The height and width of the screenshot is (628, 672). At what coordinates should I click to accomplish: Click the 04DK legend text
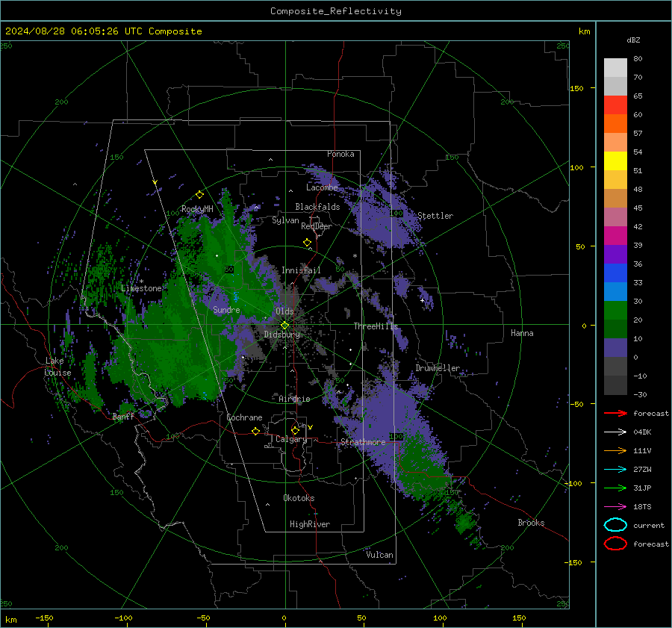coord(642,432)
